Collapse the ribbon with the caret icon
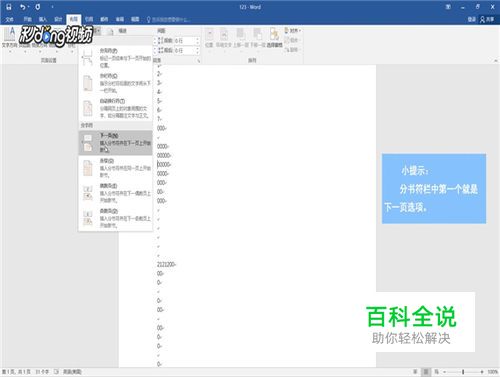This screenshot has height=377, width=500. 496,61
